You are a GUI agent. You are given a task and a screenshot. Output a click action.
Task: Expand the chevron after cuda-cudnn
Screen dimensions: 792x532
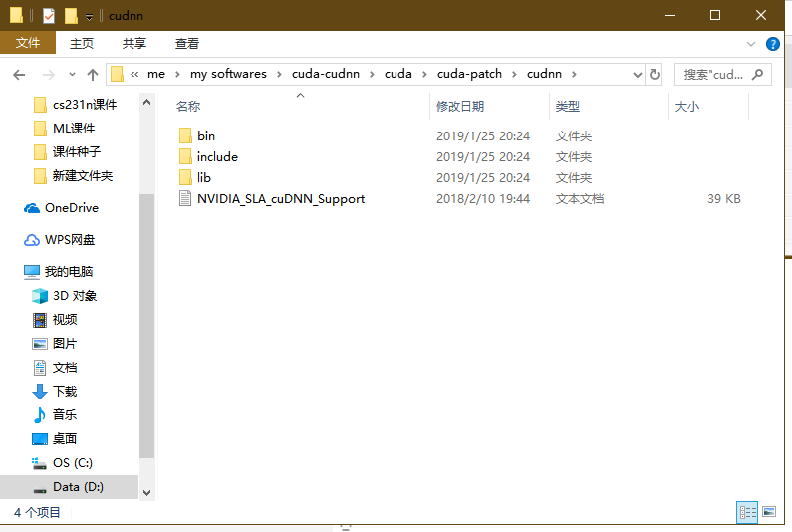pyautogui.click(x=372, y=75)
